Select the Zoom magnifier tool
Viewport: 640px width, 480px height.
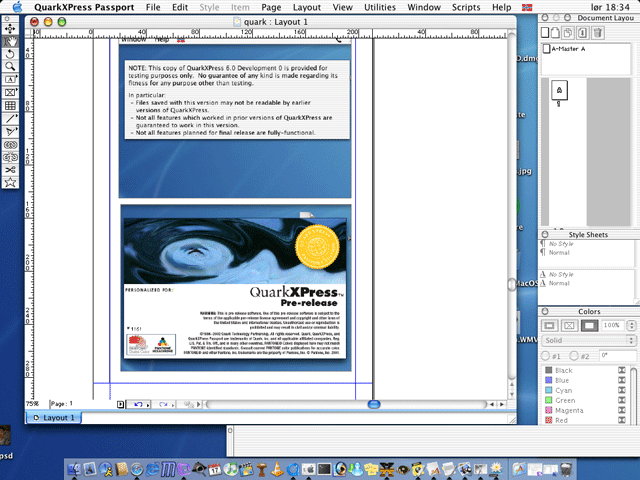click(10, 67)
